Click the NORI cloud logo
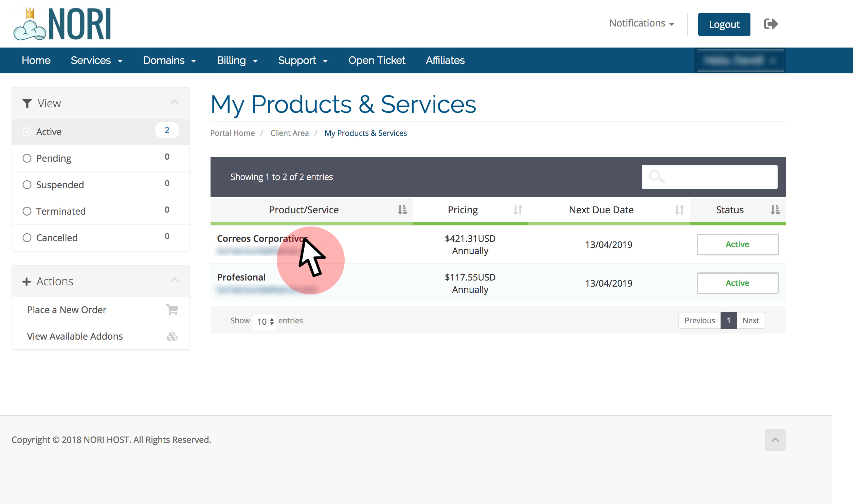 coord(62,24)
